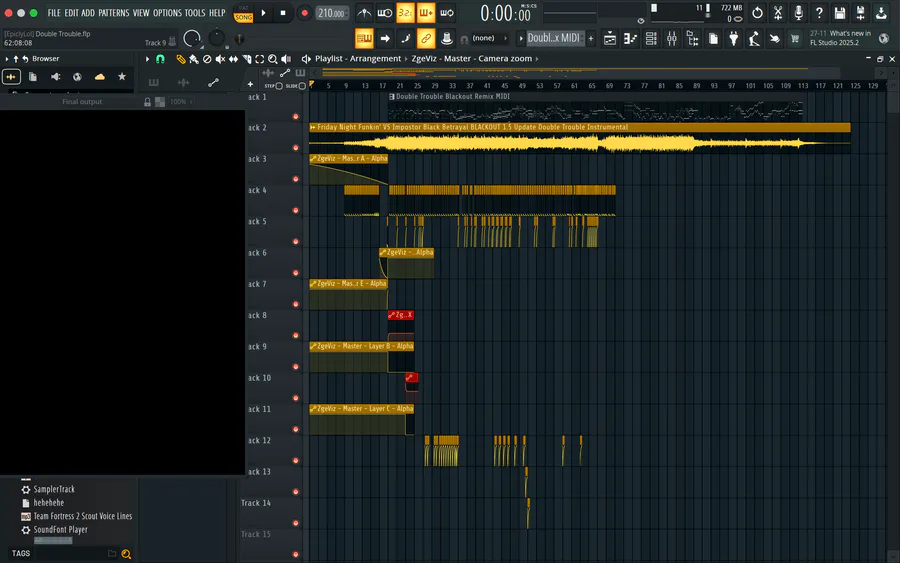Open Browser starred favorites tab
This screenshot has height=563, width=900.
[122, 76]
